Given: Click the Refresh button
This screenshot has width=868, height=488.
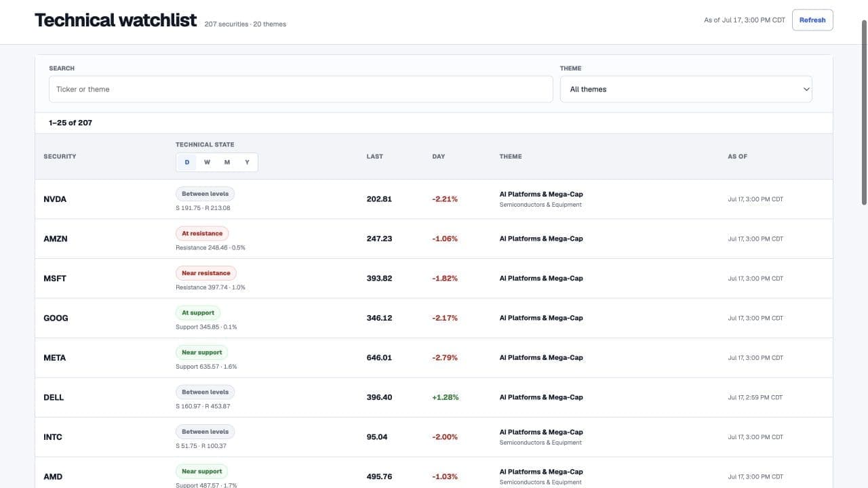Looking at the screenshot, I should click(812, 20).
